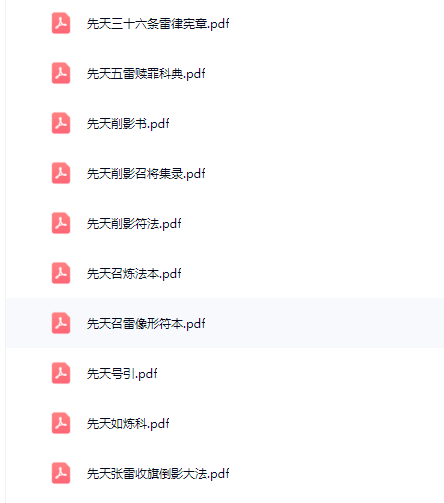Click PDF icon of 先天张雷收旗倒影大法.pdf
Image resolution: width=444 pixels, height=503 pixels.
click(61, 473)
